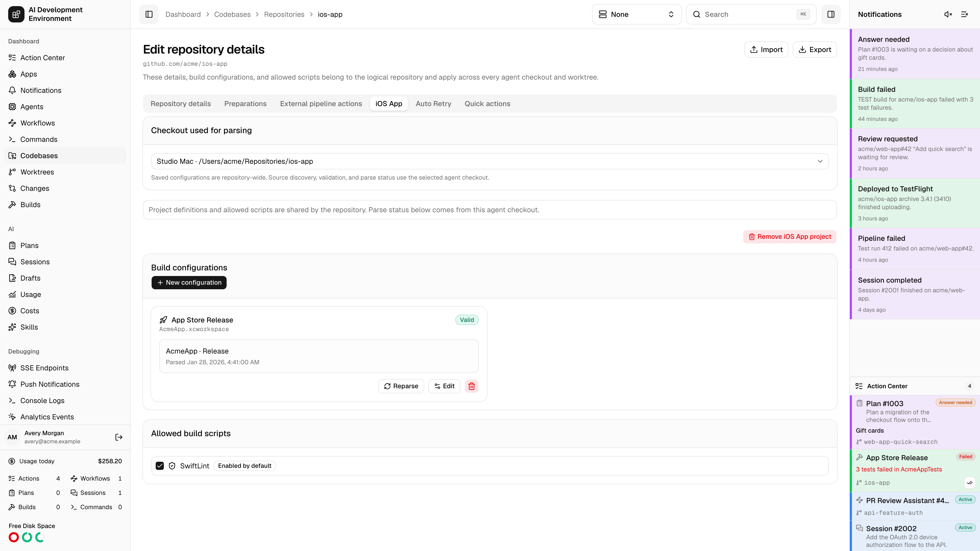Clear notifications list icon
This screenshot has height=551, width=980.
[965, 15]
